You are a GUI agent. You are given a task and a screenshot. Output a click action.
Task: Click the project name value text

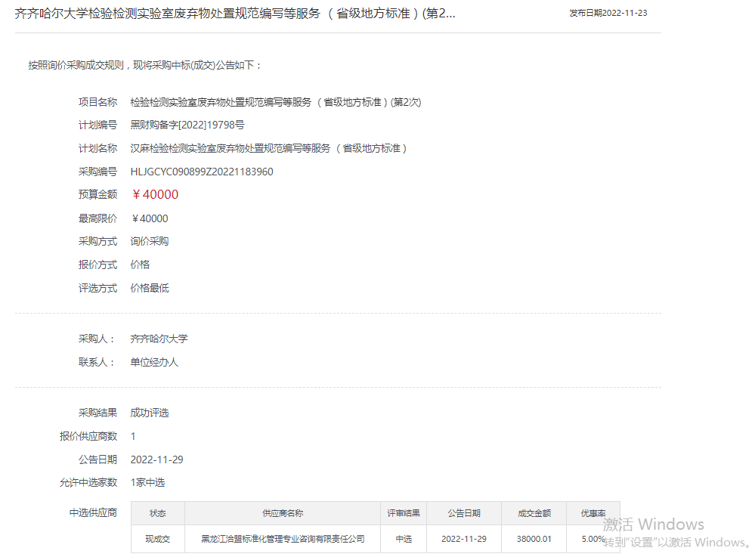point(275,102)
